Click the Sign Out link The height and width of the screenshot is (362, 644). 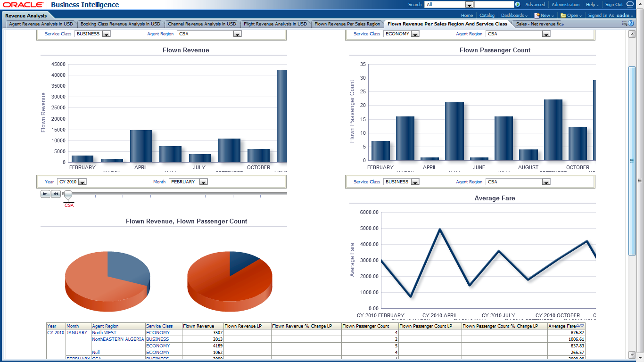pyautogui.click(x=614, y=5)
